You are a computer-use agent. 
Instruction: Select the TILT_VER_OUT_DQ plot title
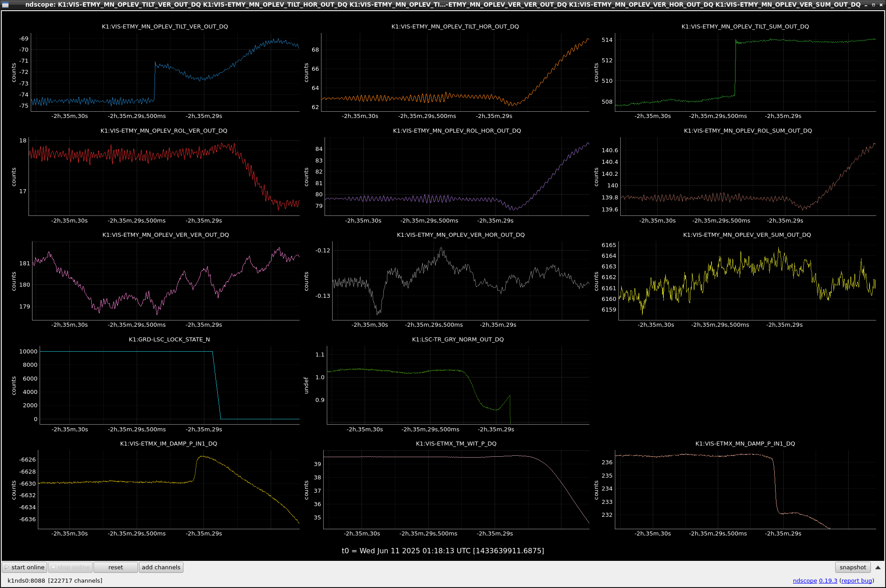click(165, 26)
